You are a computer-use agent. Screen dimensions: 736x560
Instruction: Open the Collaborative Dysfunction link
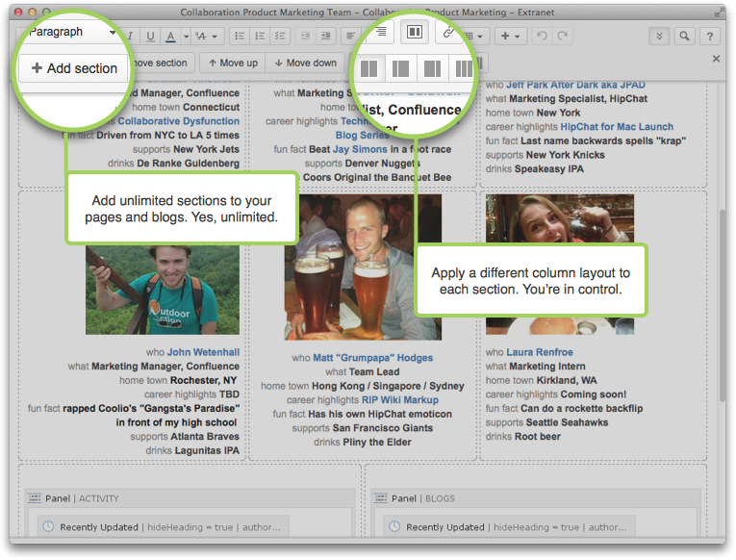click(178, 121)
